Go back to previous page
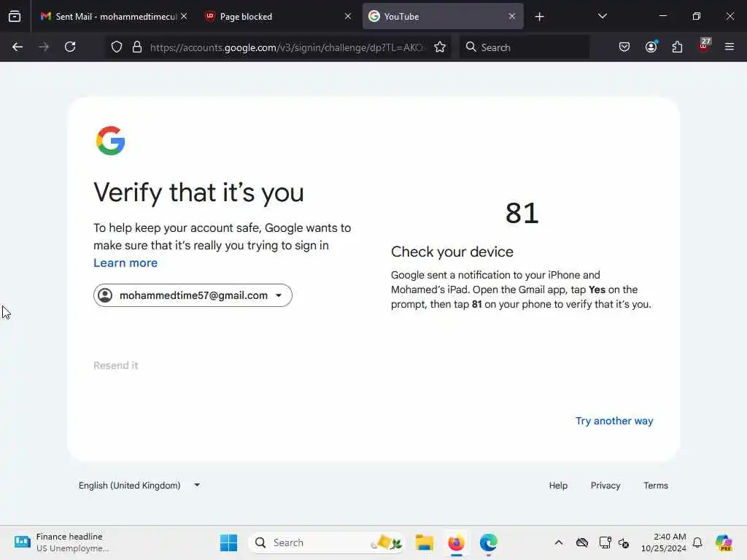Image resolution: width=747 pixels, height=560 pixels. point(18,47)
